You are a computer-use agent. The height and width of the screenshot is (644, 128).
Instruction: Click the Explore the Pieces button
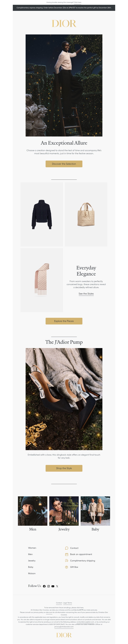click(x=64, y=321)
